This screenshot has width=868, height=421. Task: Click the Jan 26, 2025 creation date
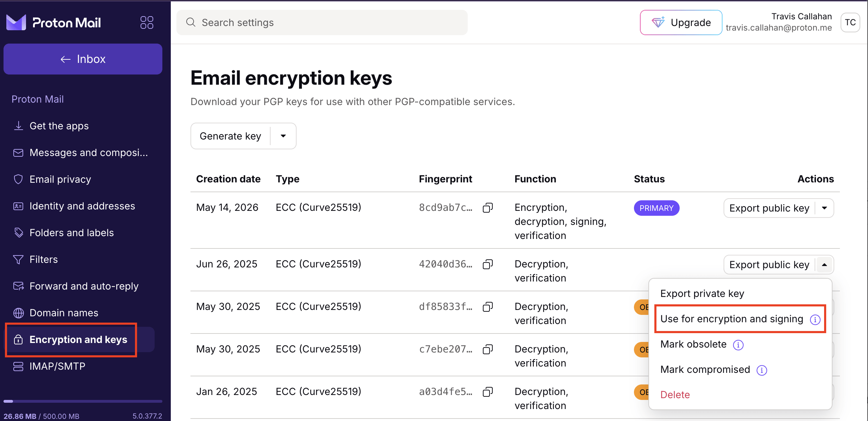tap(226, 391)
